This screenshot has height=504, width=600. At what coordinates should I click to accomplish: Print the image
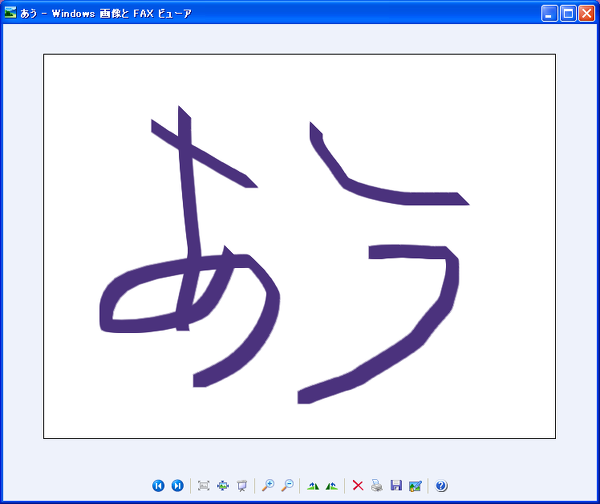tap(377, 486)
